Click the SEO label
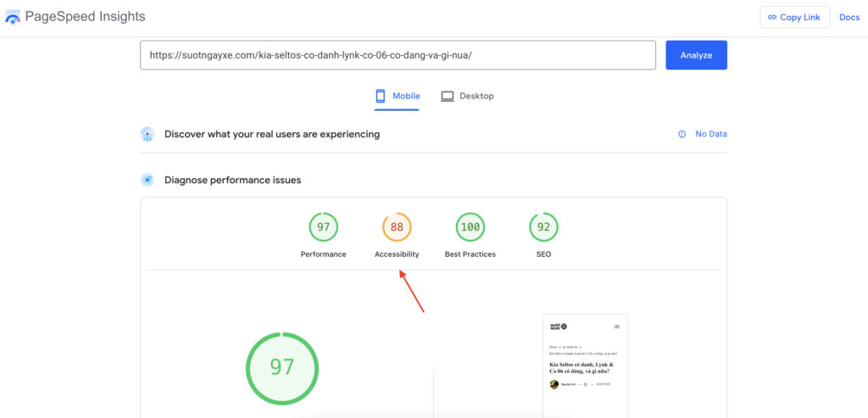The width and height of the screenshot is (868, 418). click(x=543, y=254)
